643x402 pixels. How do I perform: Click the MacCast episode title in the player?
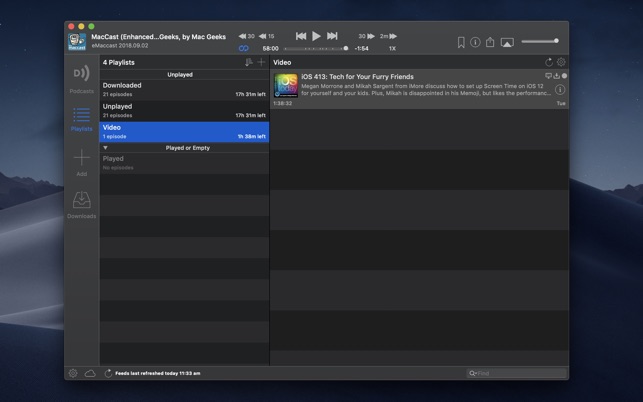pos(158,37)
